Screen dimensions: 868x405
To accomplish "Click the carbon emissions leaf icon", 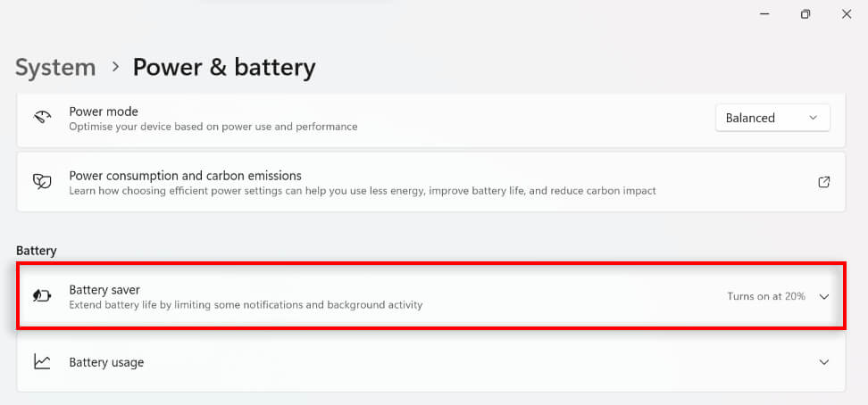I will pos(42,182).
